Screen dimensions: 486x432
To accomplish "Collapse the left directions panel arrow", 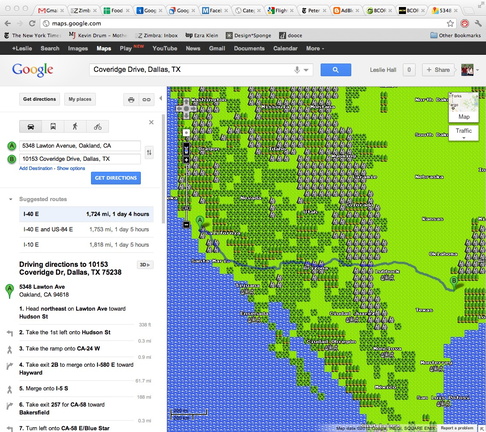I will (161, 98).
